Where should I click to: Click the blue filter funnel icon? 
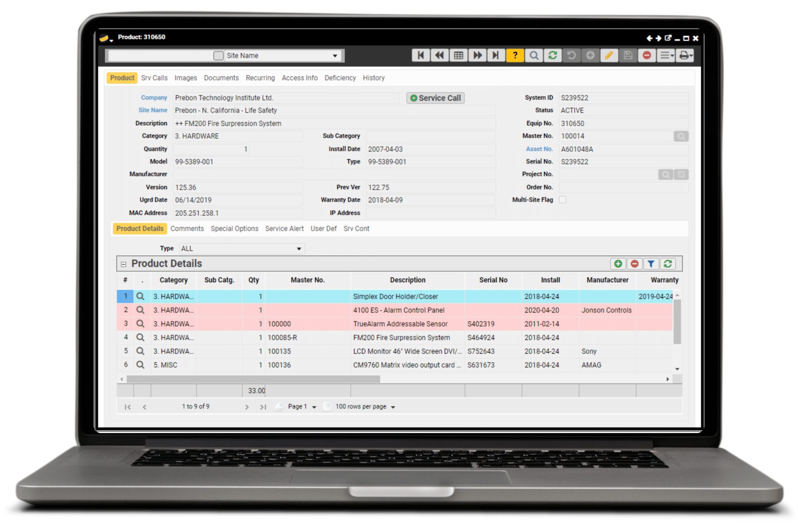pos(651,264)
